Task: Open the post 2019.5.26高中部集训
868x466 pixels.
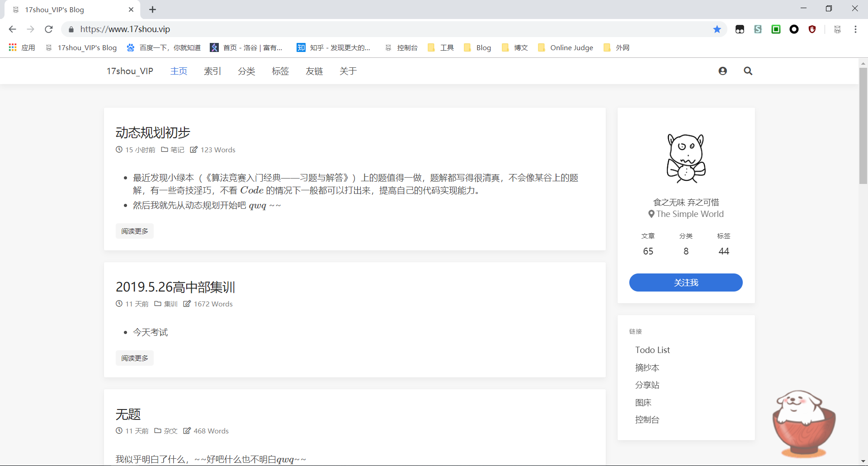Action: pos(175,287)
